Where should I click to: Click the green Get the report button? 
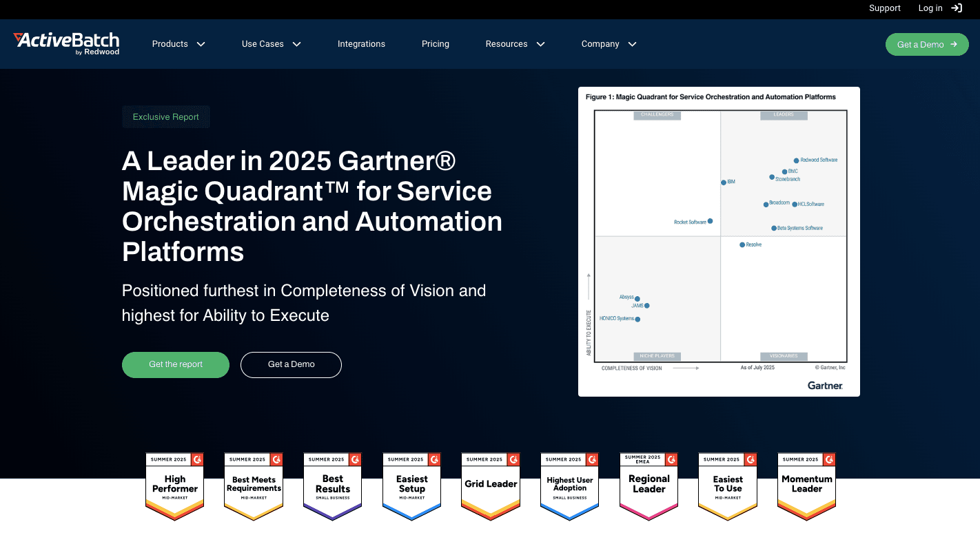[x=176, y=364]
